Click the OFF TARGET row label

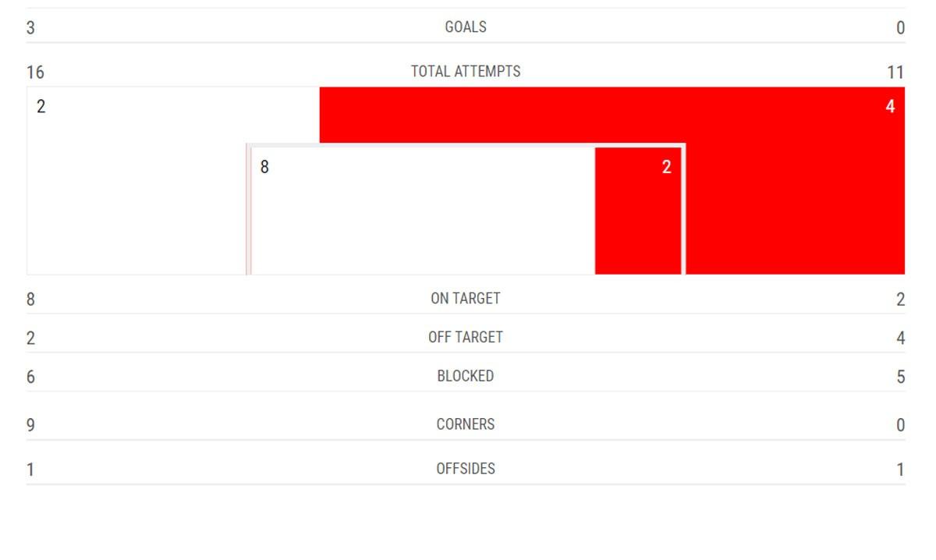point(466,338)
